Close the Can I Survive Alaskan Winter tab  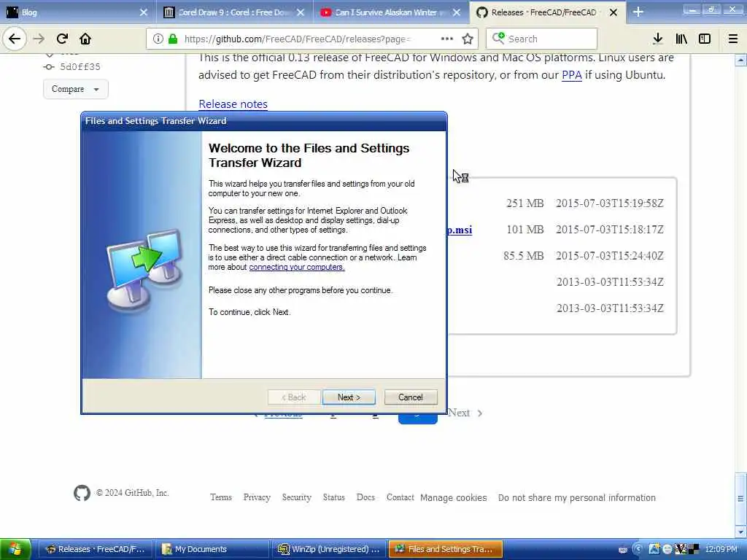coord(457,12)
